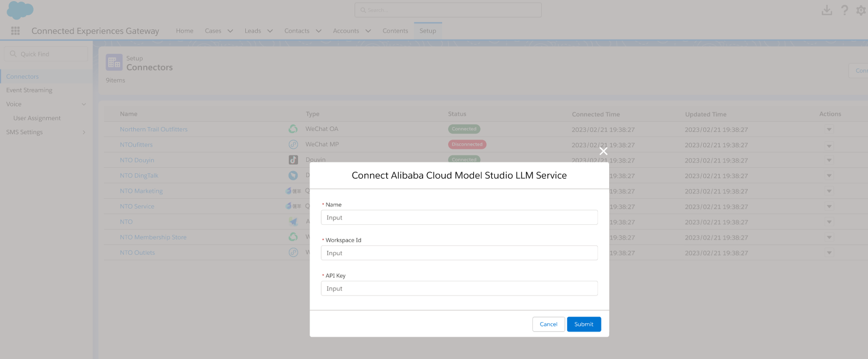Open the setup gear icon
This screenshot has height=359, width=868.
[861, 10]
